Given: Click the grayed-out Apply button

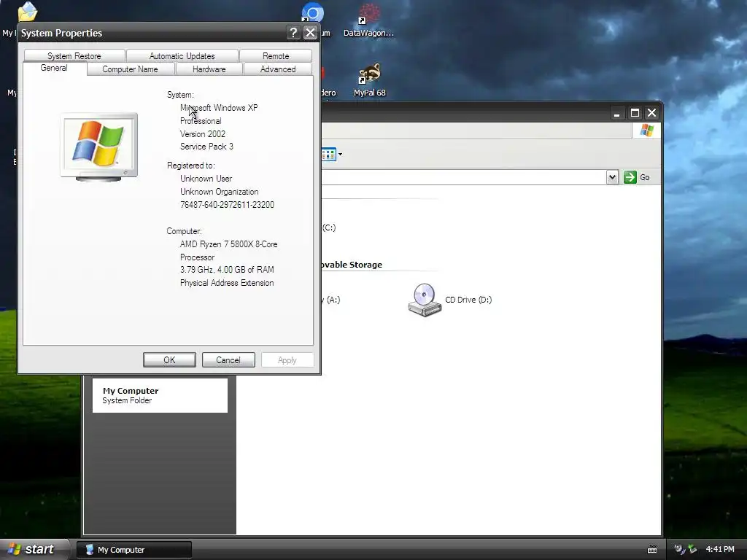Looking at the screenshot, I should click(x=287, y=360).
